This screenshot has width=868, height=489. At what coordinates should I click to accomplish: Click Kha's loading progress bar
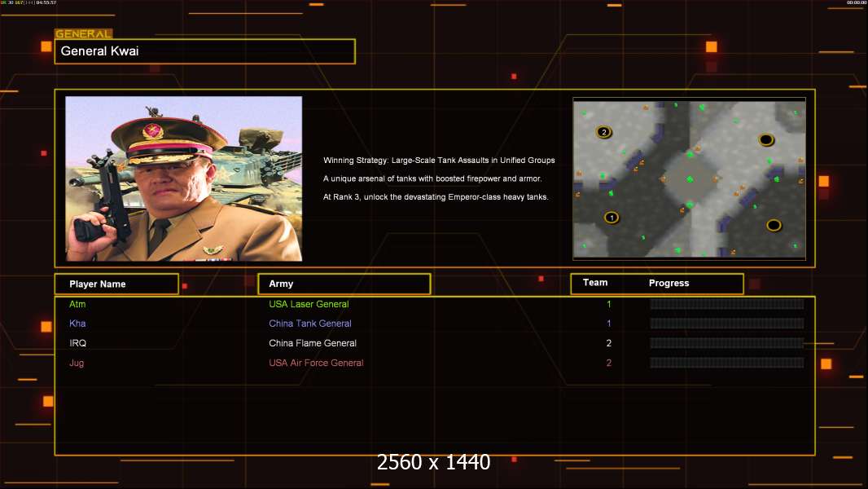click(727, 324)
